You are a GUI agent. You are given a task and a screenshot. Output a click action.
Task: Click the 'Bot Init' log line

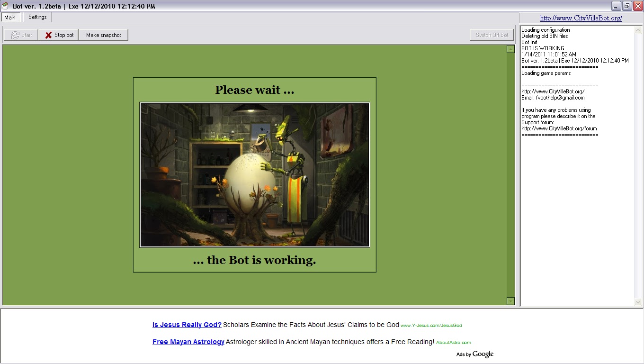click(529, 42)
